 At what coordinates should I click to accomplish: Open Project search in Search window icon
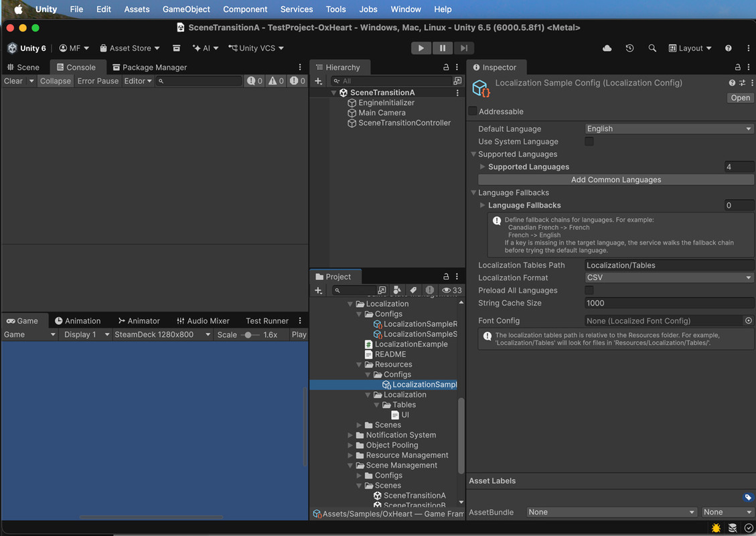coord(382,290)
